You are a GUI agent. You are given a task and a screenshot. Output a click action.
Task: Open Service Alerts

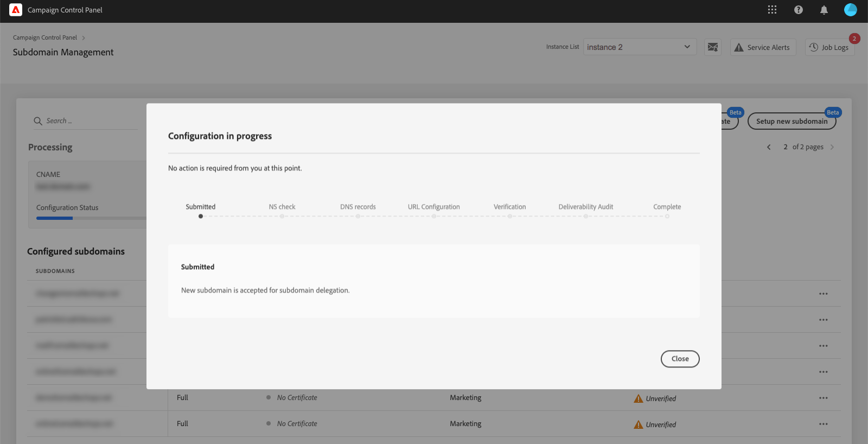coord(763,47)
